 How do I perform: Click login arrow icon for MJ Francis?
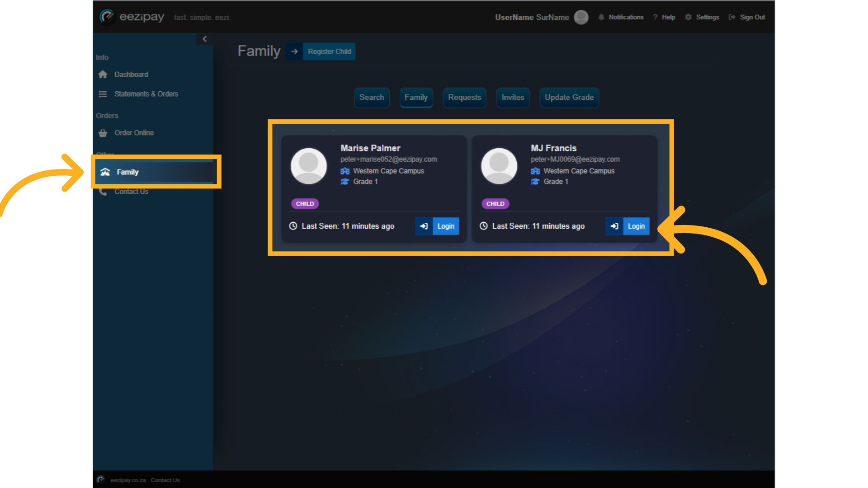tap(614, 226)
